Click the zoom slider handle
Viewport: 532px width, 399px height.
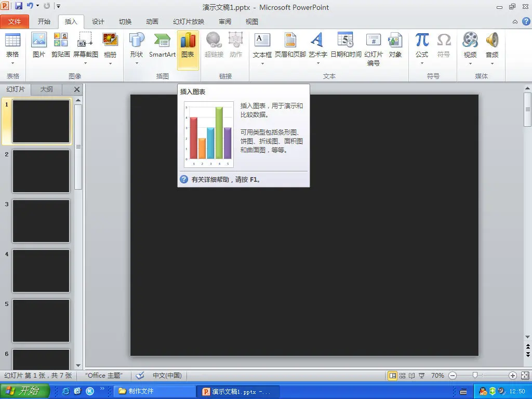click(475, 375)
